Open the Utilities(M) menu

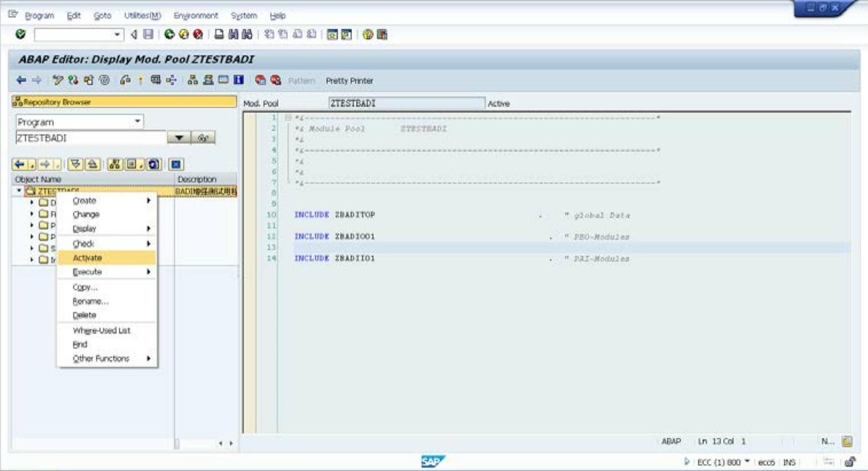143,15
